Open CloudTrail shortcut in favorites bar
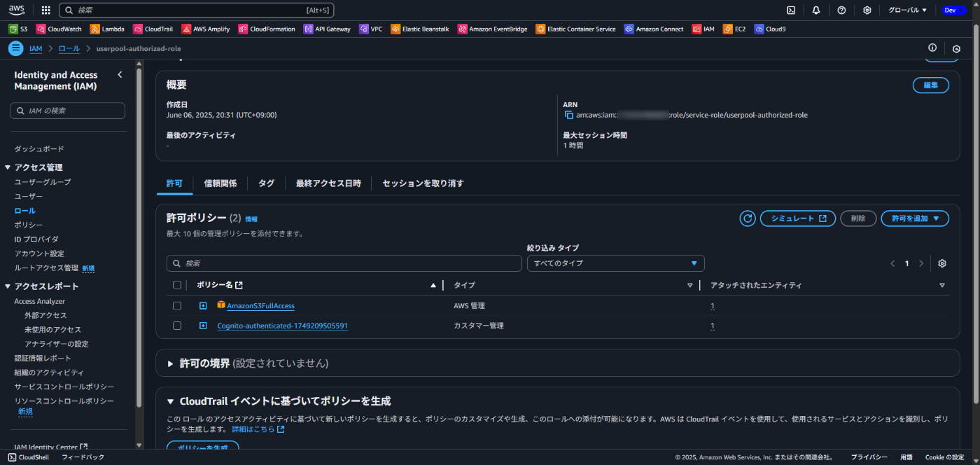The width and height of the screenshot is (980, 465). coord(154,29)
